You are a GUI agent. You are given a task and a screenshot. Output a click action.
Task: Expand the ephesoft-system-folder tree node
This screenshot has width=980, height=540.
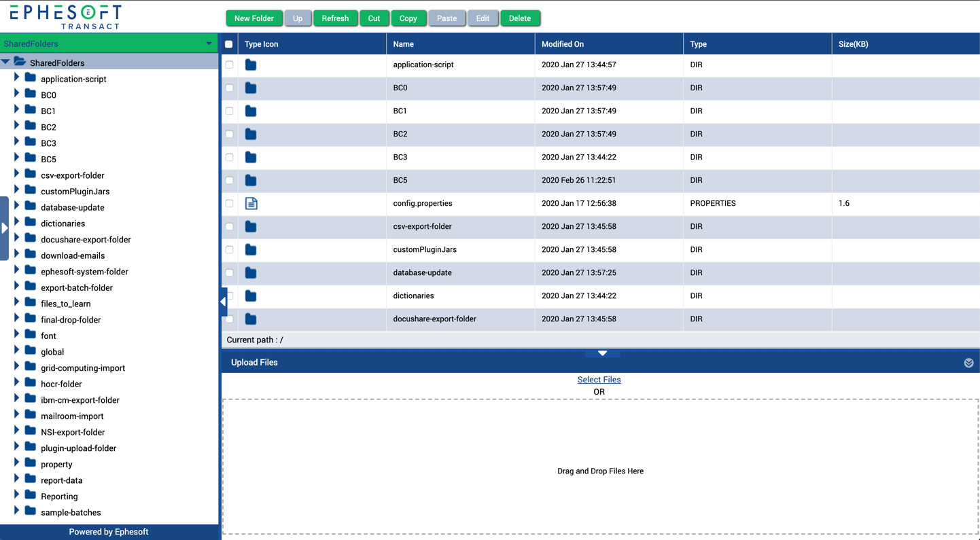point(16,270)
